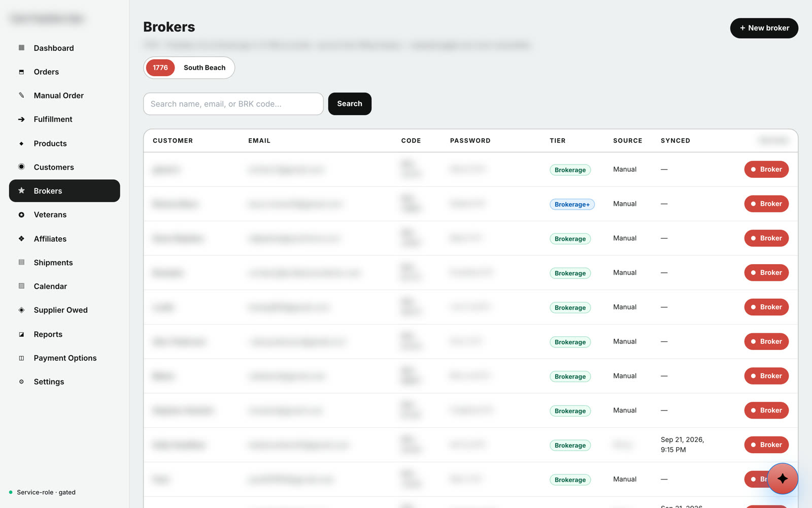
Task: Click the Settings gear icon
Action: click(21, 382)
